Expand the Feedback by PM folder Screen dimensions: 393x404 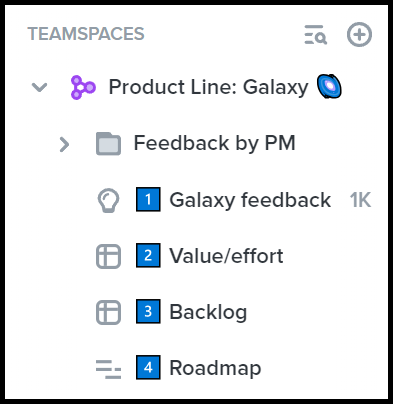[x=64, y=144]
